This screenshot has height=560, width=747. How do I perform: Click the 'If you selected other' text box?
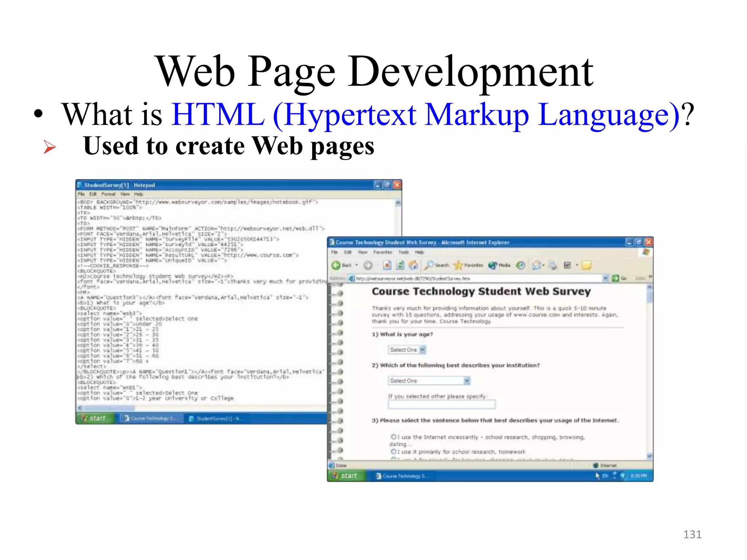pyautogui.click(x=442, y=404)
